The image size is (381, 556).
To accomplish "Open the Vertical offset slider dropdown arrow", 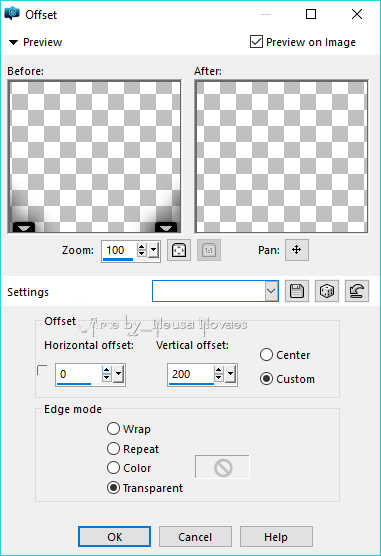I will tap(231, 374).
